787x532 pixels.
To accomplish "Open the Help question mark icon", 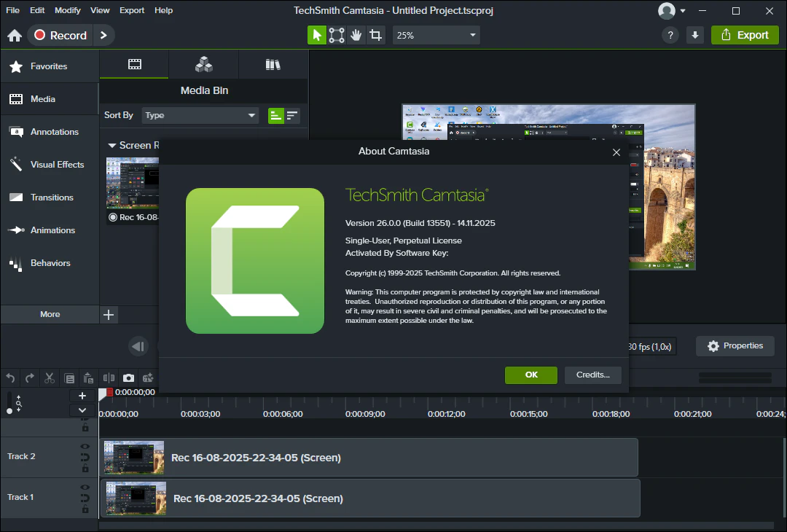I will coord(670,35).
